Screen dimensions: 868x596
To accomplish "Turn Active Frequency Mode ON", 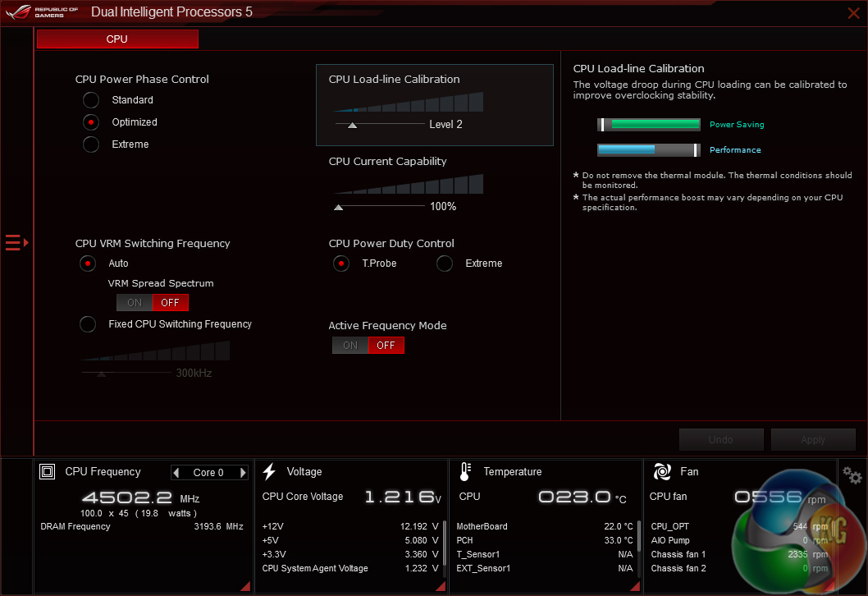I will [350, 346].
